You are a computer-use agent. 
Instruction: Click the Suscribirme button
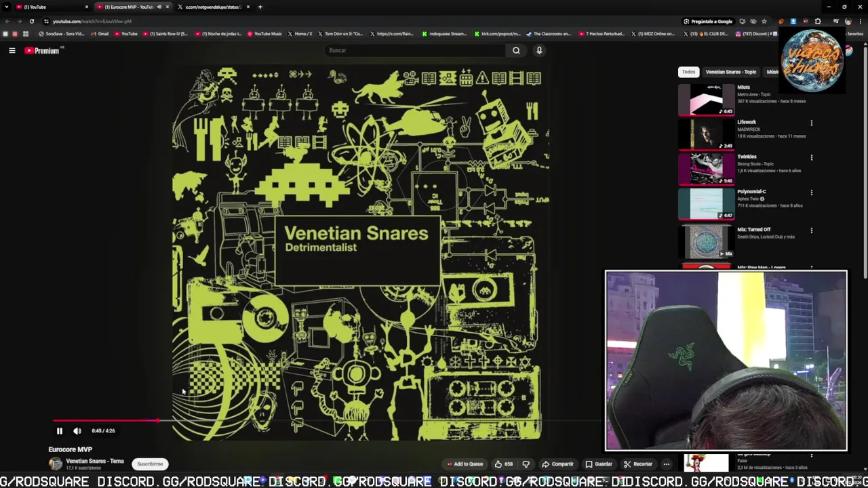(x=150, y=464)
